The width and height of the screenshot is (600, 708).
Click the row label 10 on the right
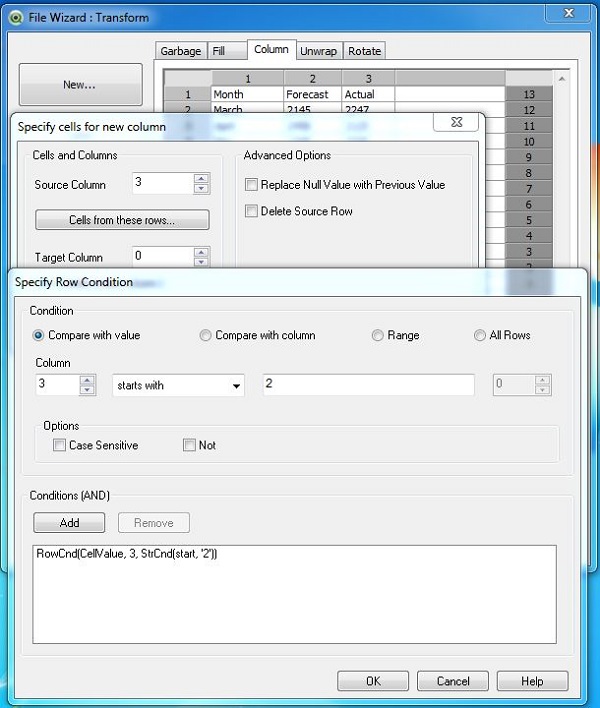pyautogui.click(x=529, y=142)
